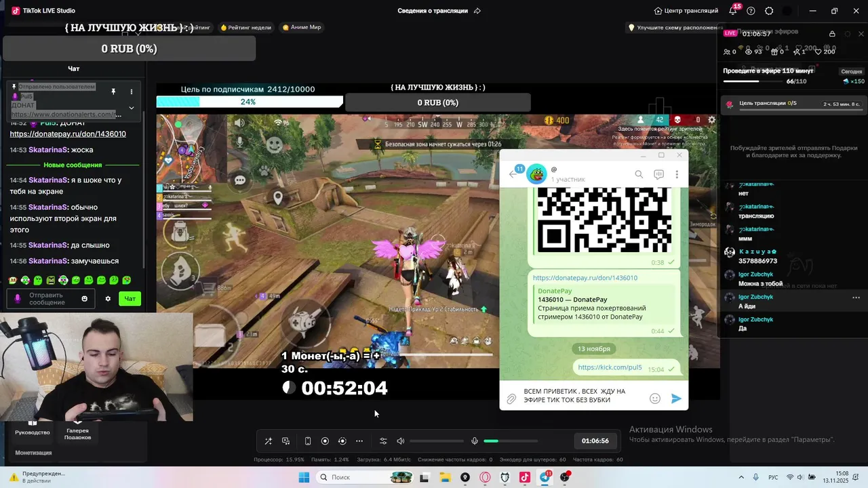This screenshot has width=868, height=488.
Task: Open the three-dots more options in control bar
Action: (359, 441)
